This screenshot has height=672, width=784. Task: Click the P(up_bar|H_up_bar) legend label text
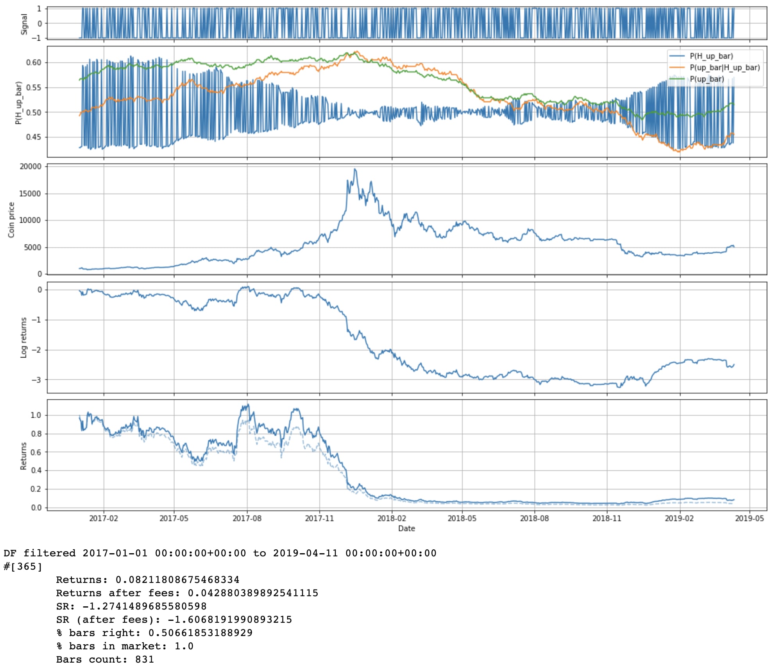pos(725,68)
